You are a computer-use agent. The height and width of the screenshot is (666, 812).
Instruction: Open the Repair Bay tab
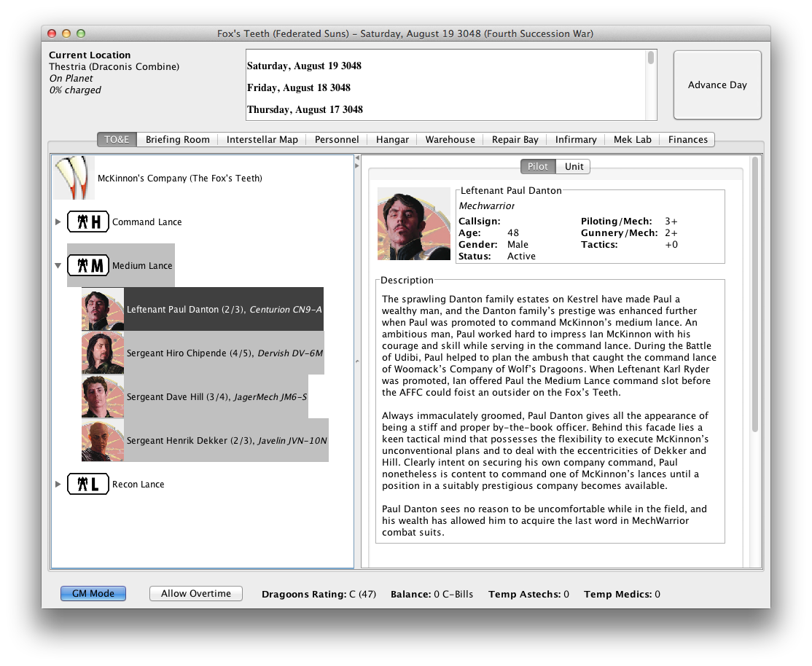click(x=515, y=139)
